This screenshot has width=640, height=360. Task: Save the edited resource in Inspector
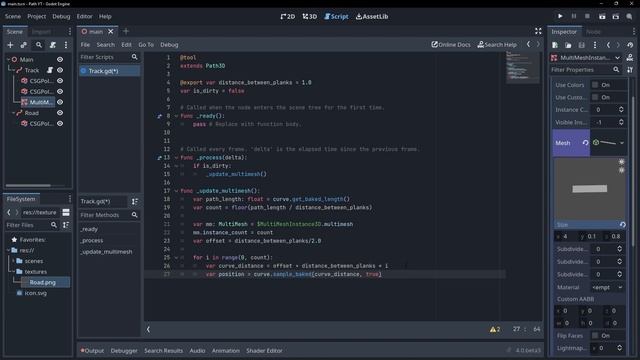pos(582,45)
